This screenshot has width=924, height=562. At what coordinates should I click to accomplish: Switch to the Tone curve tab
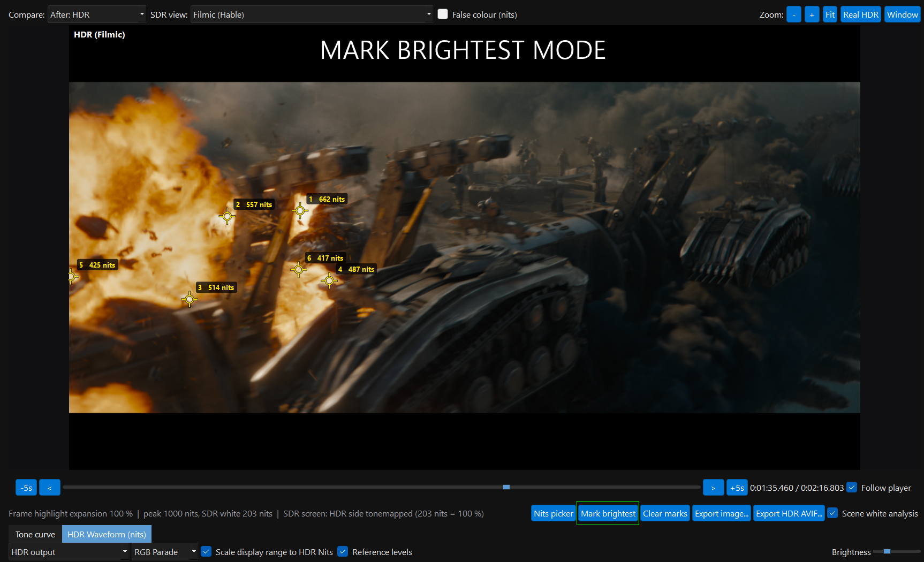tap(35, 534)
